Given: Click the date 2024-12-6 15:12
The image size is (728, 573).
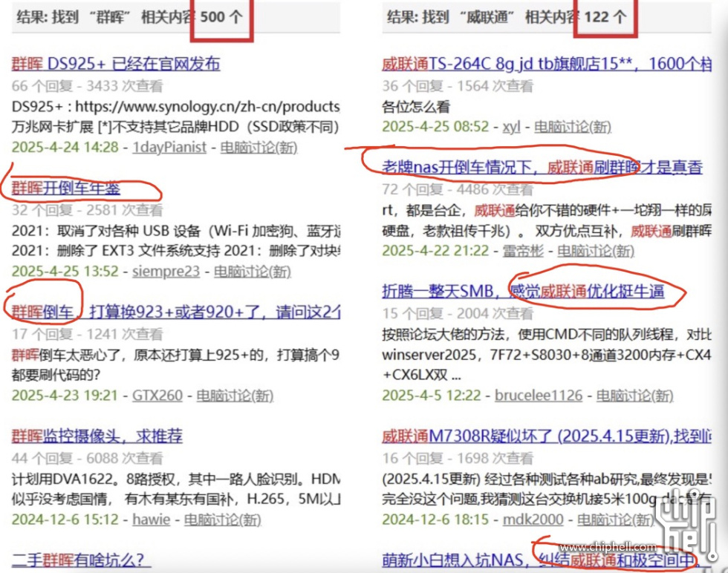Looking at the screenshot, I should pos(65,519).
